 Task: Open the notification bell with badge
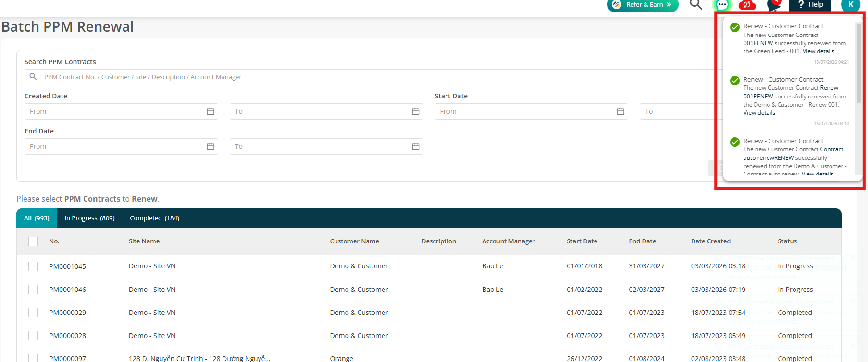pos(774,5)
